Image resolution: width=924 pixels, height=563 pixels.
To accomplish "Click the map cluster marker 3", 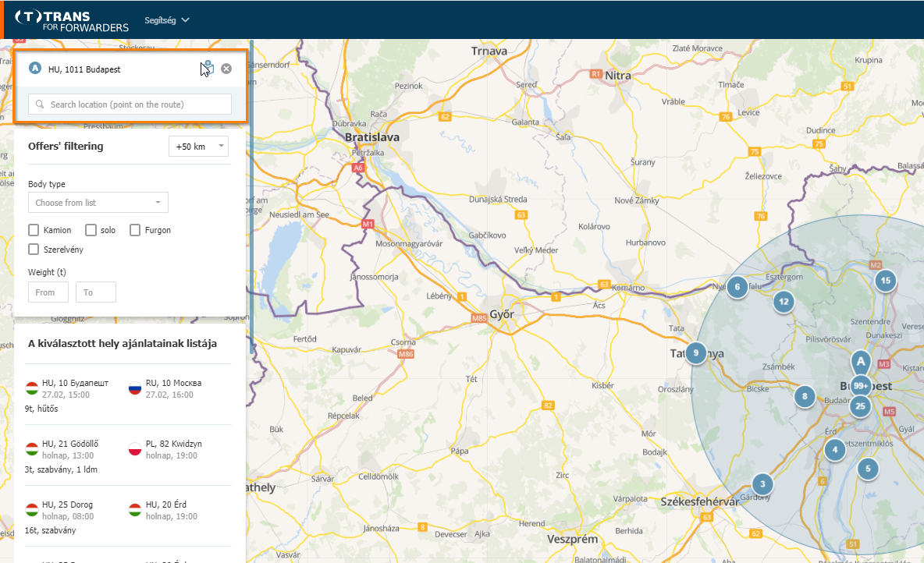I will click(x=762, y=484).
